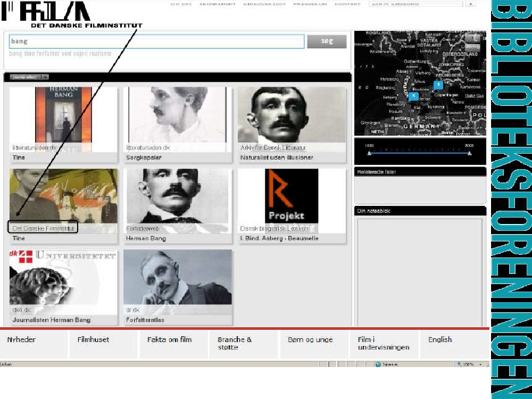This screenshot has height=399, width=532.
Task: Click the main search box containing 'bang'
Action: tap(156, 41)
